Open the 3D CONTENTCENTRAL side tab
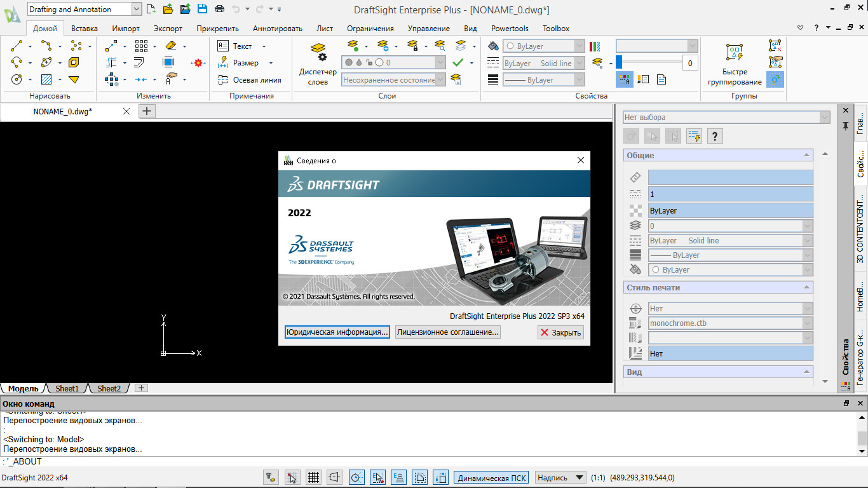 tap(860, 230)
